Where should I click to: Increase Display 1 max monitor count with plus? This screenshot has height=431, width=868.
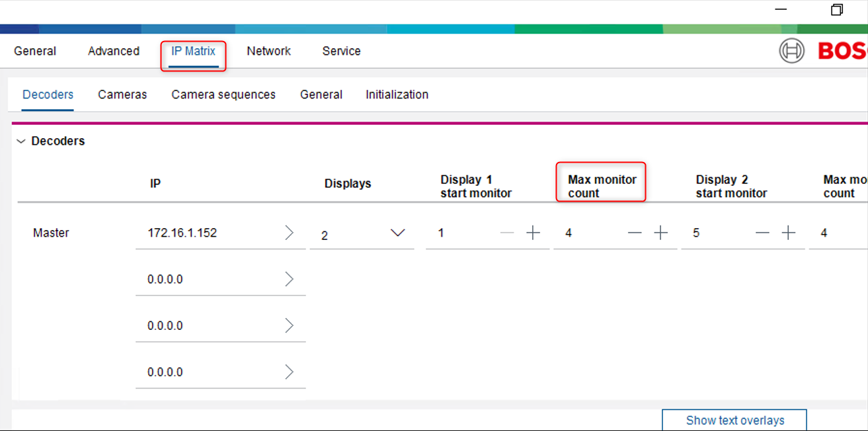point(660,233)
